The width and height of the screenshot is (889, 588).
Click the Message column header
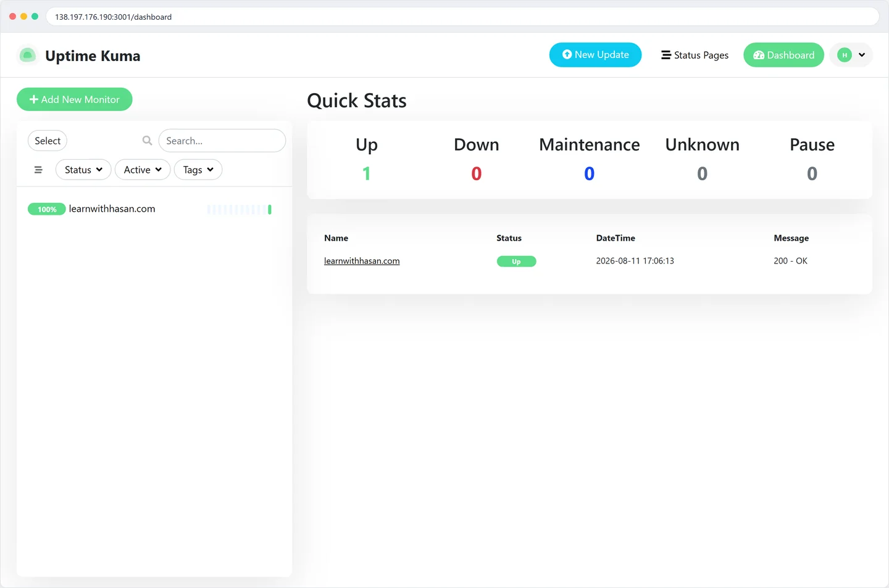[791, 238]
